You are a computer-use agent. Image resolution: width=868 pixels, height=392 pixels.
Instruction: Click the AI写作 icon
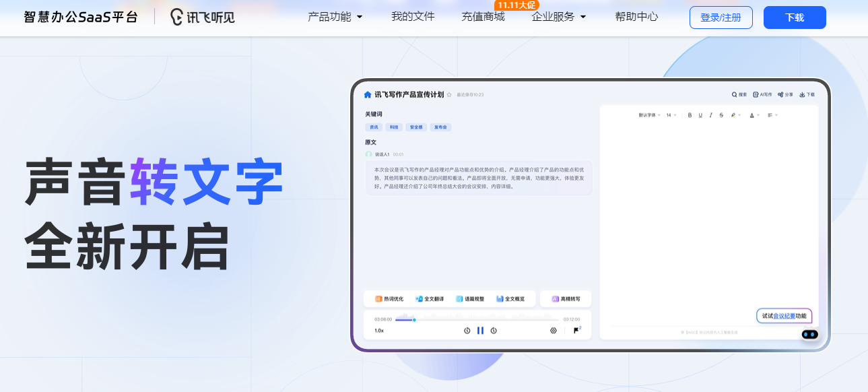click(x=756, y=95)
